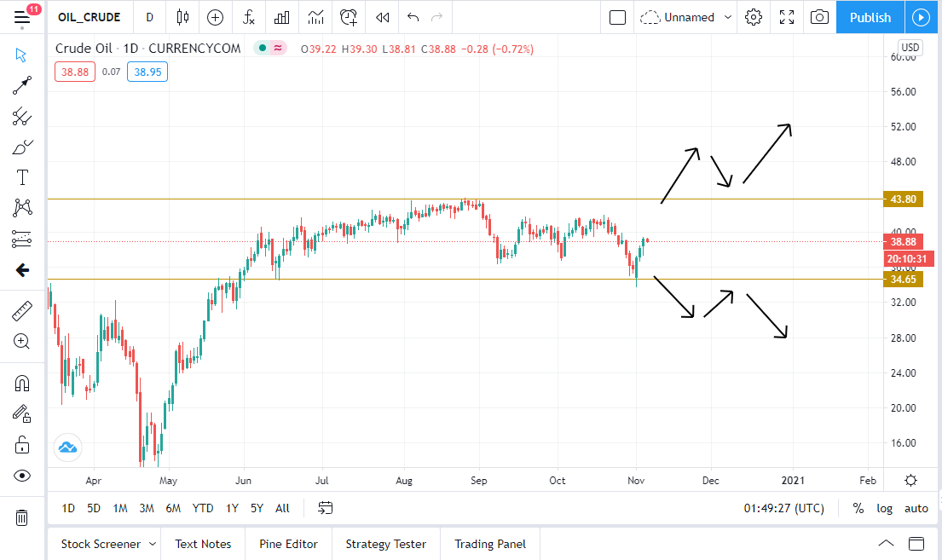Enable magnet mode for drawings
The height and width of the screenshot is (560, 942).
coord(22,384)
